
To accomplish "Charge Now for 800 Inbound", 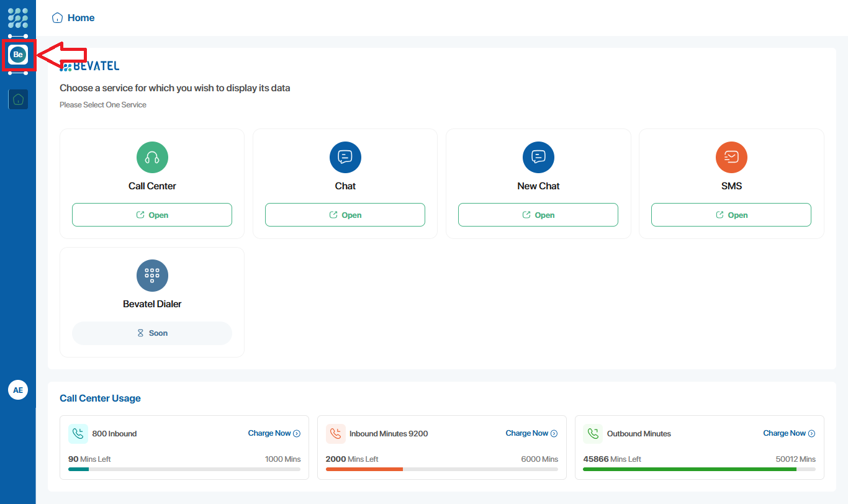I will [274, 433].
